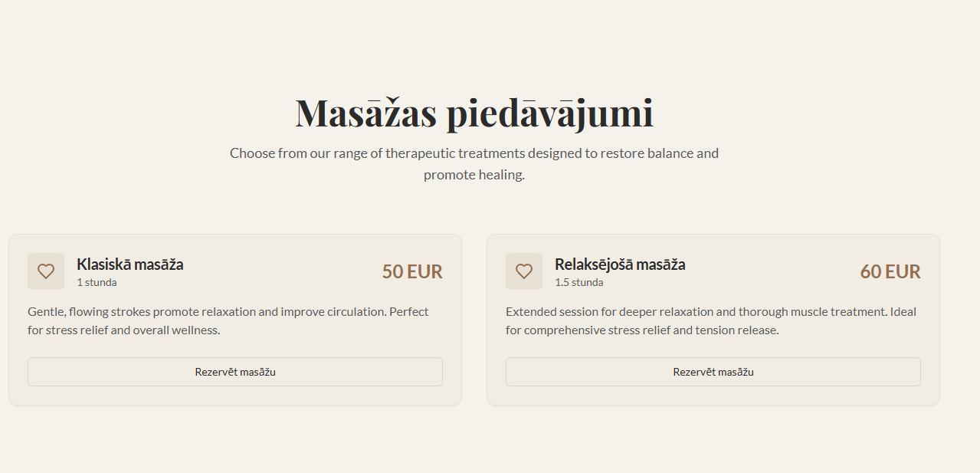Click the "promote healing." subtitle line
Viewport: 980px width, 473px height.
474,175
